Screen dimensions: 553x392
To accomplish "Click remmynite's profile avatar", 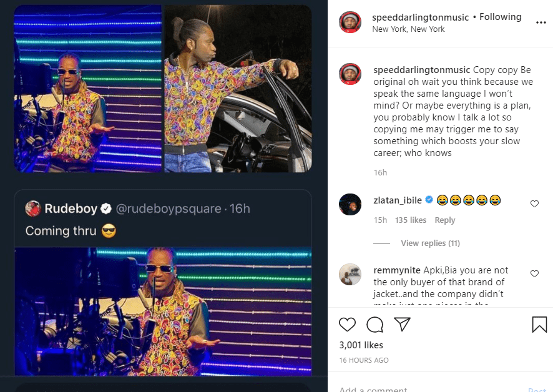I will 350,274.
